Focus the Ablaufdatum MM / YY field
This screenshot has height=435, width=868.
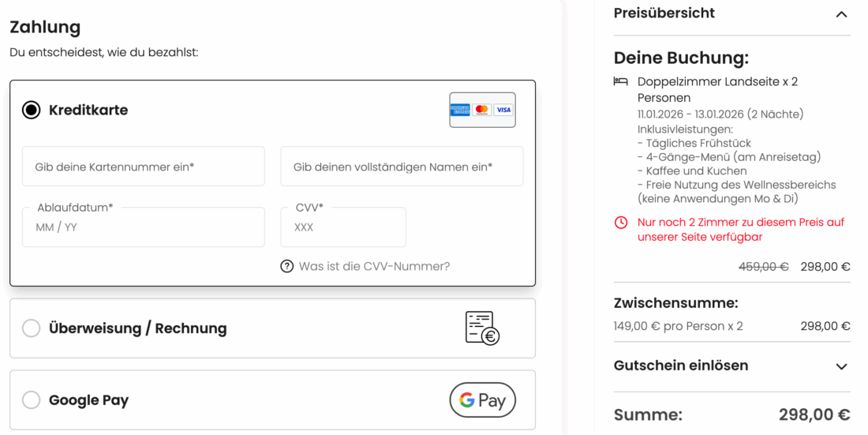click(144, 227)
